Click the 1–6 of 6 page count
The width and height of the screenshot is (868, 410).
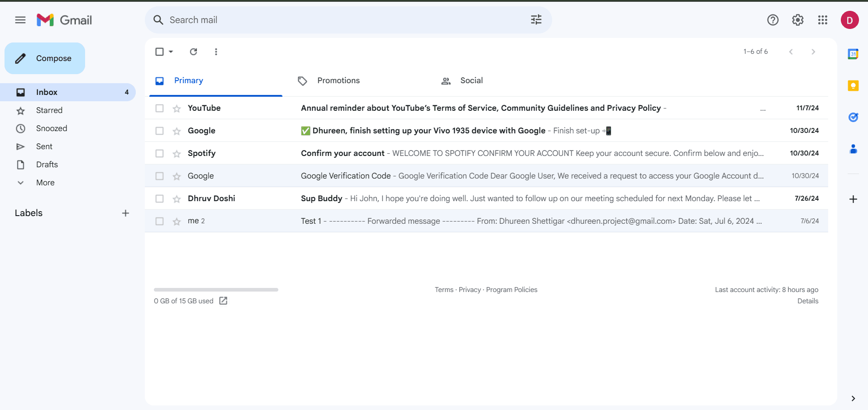click(755, 52)
